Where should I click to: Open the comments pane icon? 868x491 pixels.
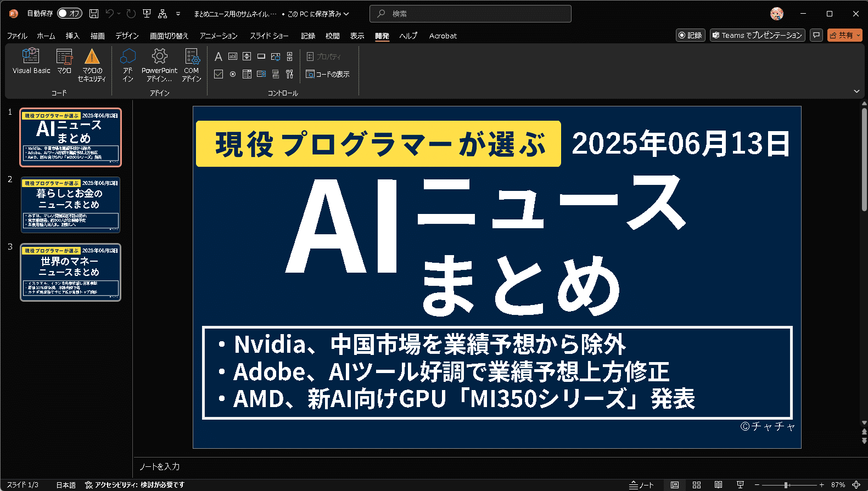point(816,35)
